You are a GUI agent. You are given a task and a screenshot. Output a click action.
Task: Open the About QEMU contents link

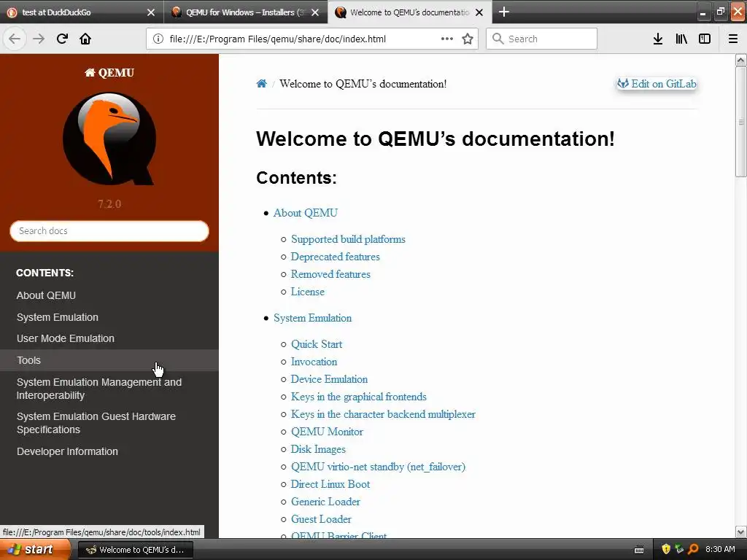306,213
